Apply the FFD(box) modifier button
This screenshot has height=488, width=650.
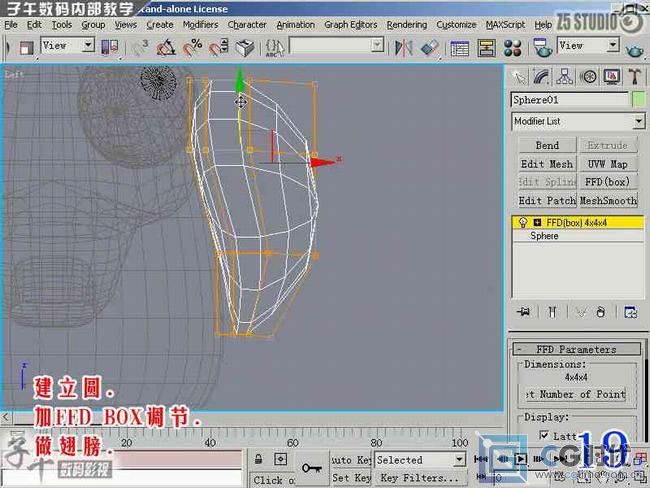(607, 182)
